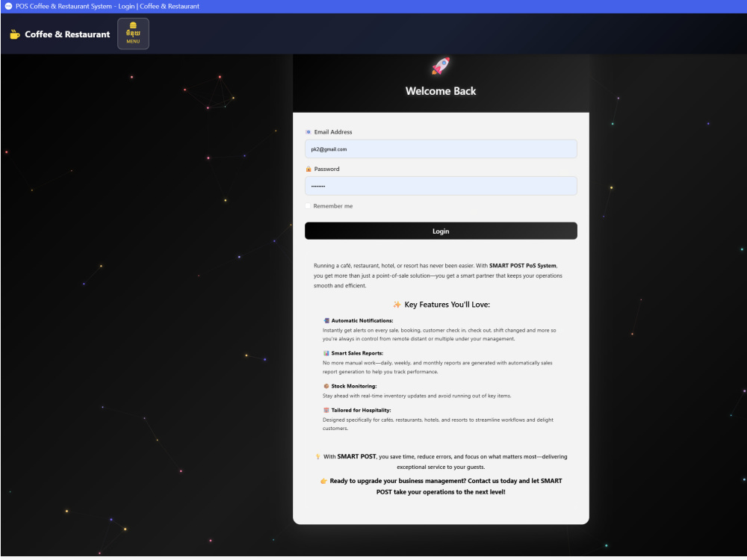Click the Coffee & Restaurant brand title

click(x=67, y=34)
